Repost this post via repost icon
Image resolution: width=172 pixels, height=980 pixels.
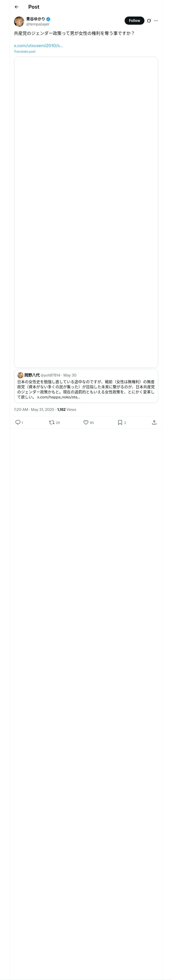click(51, 422)
